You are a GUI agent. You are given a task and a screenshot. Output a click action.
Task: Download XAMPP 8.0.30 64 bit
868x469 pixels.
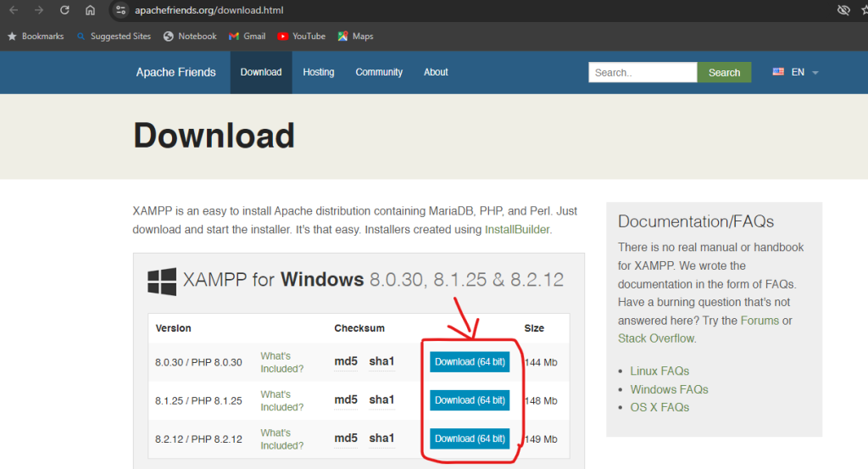[470, 362]
